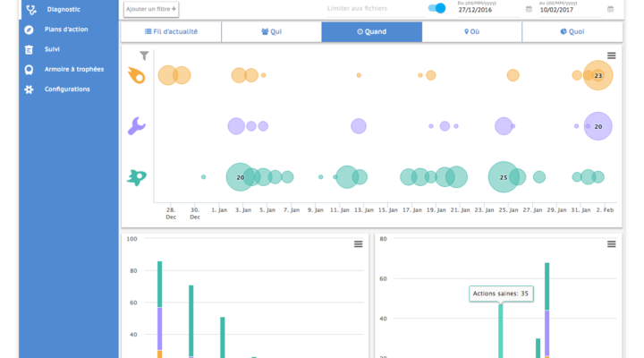
Task: Switch to the Quoi tab
Action: click(x=572, y=31)
